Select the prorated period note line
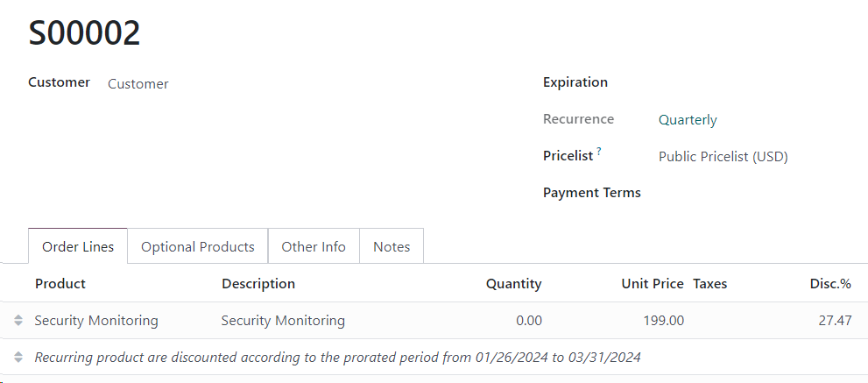This screenshot has width=868, height=383. point(337,358)
